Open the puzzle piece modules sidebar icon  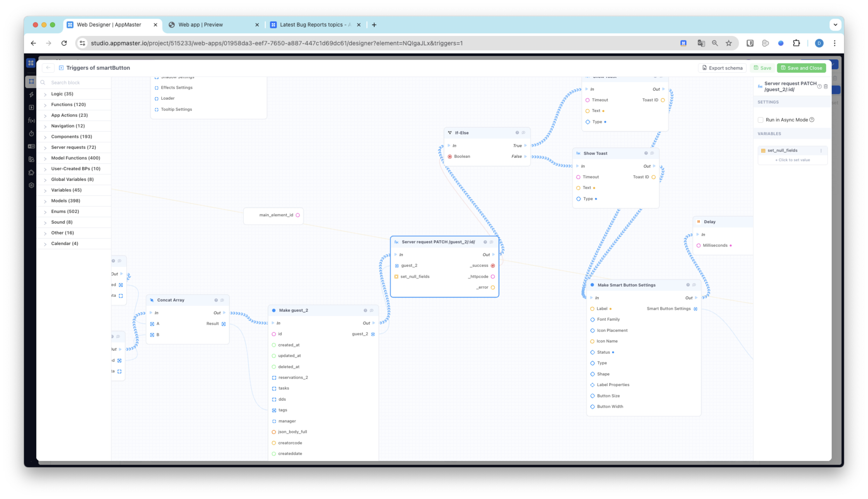point(31,172)
